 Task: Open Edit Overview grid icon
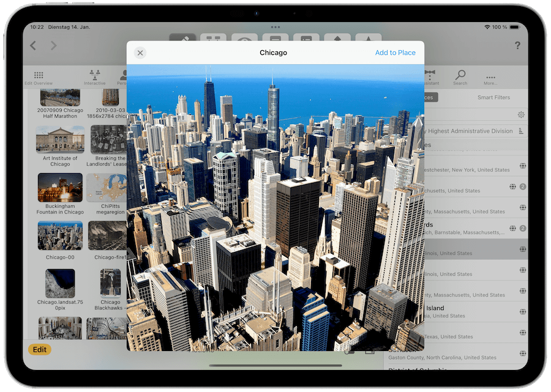[x=39, y=78]
